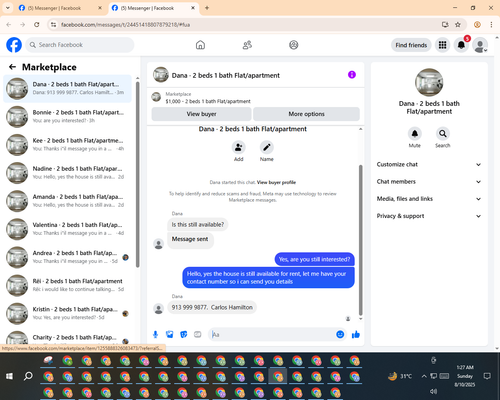Send a thumbs-up like
The image size is (500, 400).
[x=356, y=334]
